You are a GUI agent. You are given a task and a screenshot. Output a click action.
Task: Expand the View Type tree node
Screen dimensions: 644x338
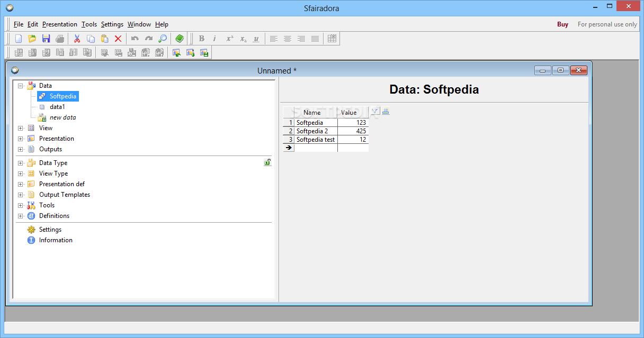pyautogui.click(x=21, y=173)
